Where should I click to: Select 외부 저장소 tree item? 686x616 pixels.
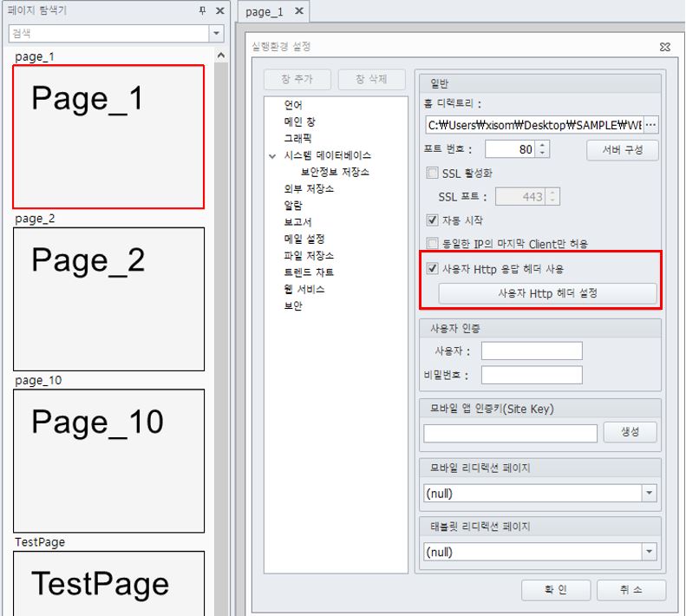click(309, 188)
